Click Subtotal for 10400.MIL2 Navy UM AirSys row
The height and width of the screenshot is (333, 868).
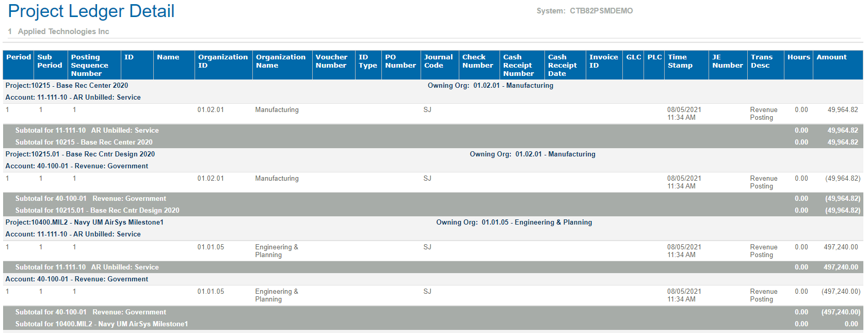tap(102, 324)
